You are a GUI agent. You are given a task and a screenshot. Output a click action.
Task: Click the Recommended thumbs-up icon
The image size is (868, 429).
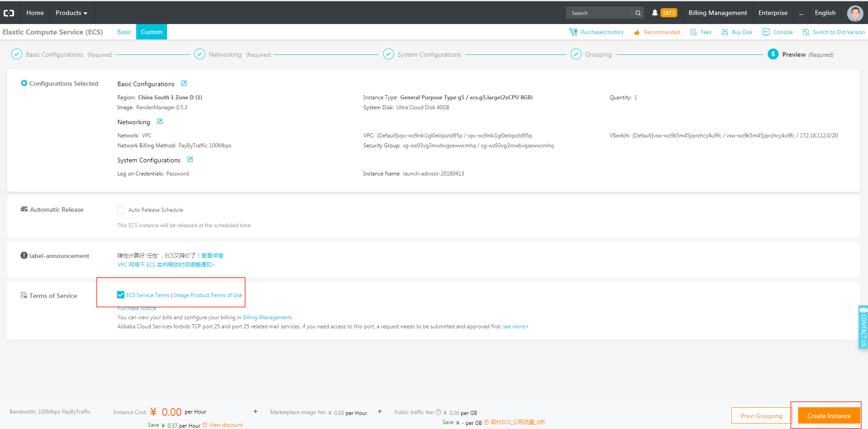(636, 32)
